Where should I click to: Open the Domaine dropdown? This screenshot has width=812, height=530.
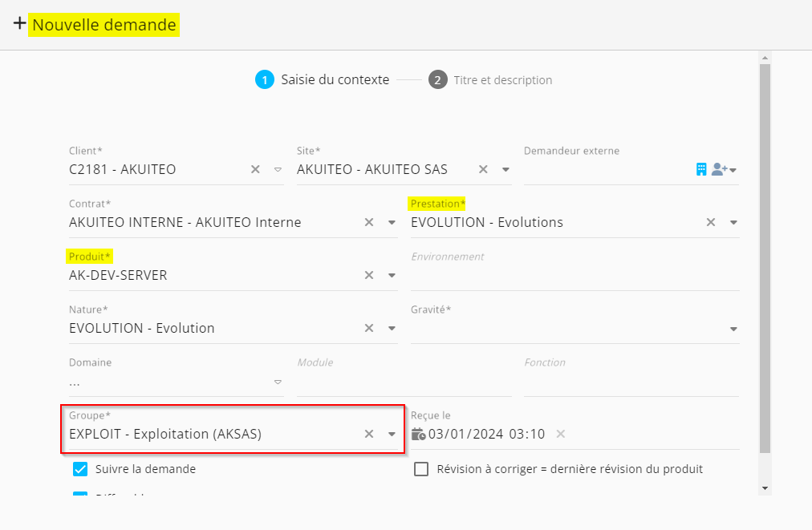click(278, 382)
